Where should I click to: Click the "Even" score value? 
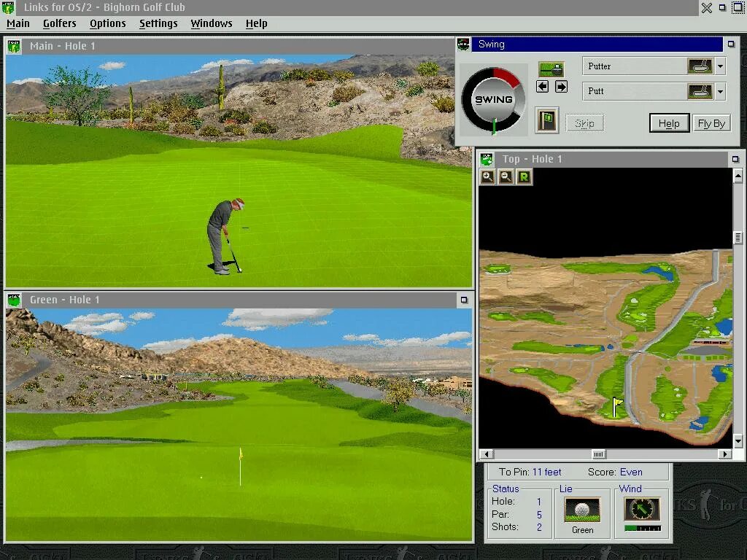pyautogui.click(x=631, y=472)
